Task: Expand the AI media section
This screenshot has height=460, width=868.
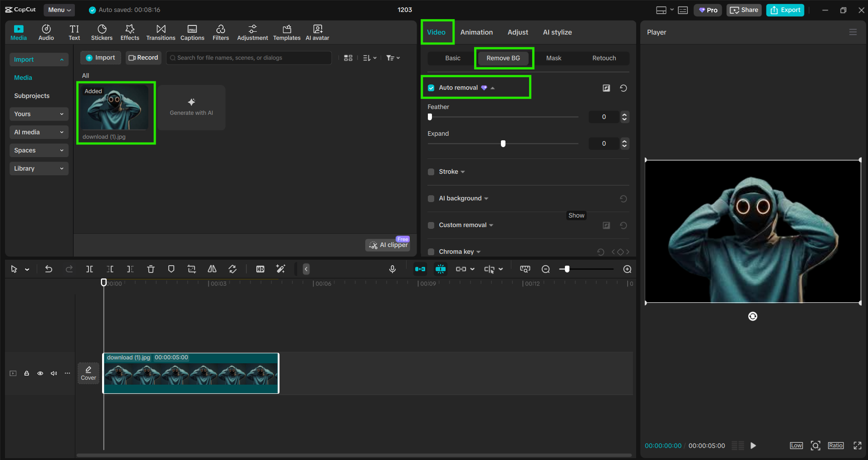Action: coord(39,132)
